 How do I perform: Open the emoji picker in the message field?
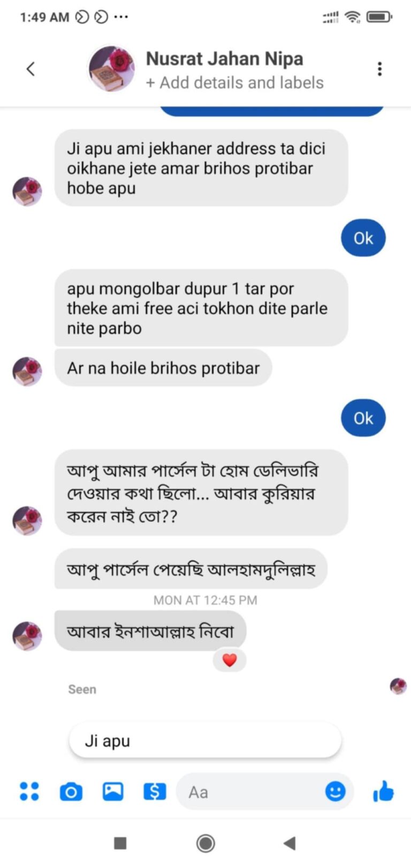336,791
